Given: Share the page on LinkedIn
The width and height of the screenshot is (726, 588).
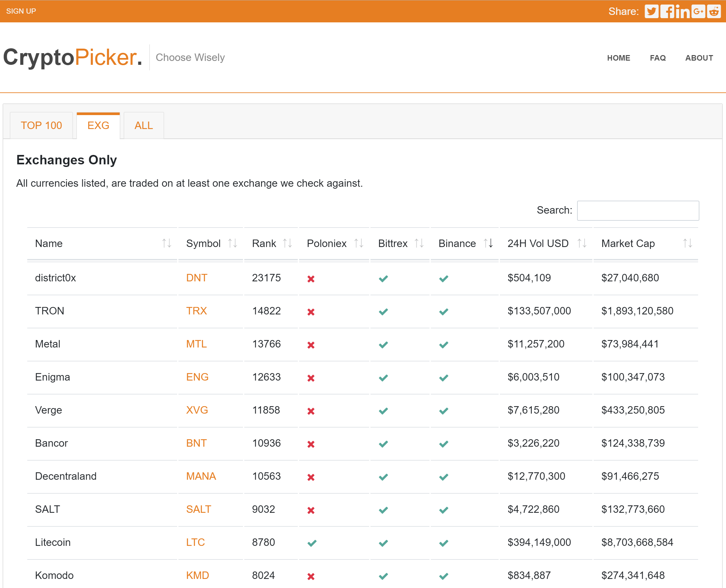Looking at the screenshot, I should (682, 11).
